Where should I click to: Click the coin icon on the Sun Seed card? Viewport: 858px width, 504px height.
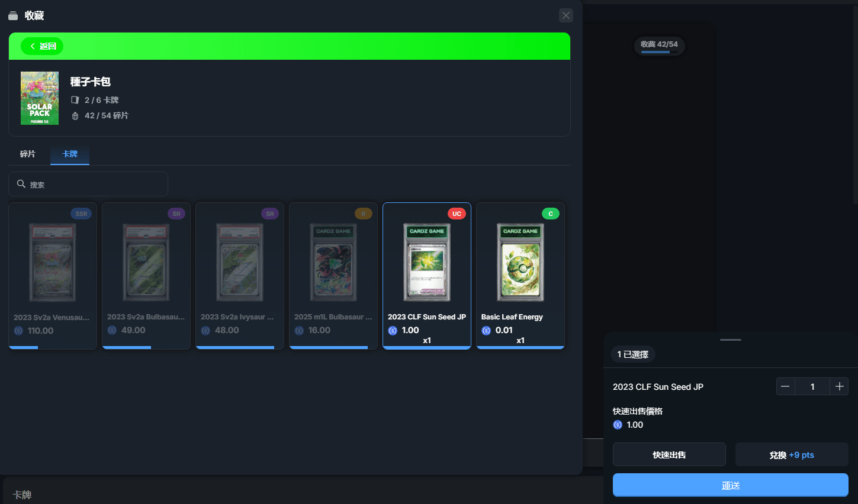tap(393, 330)
